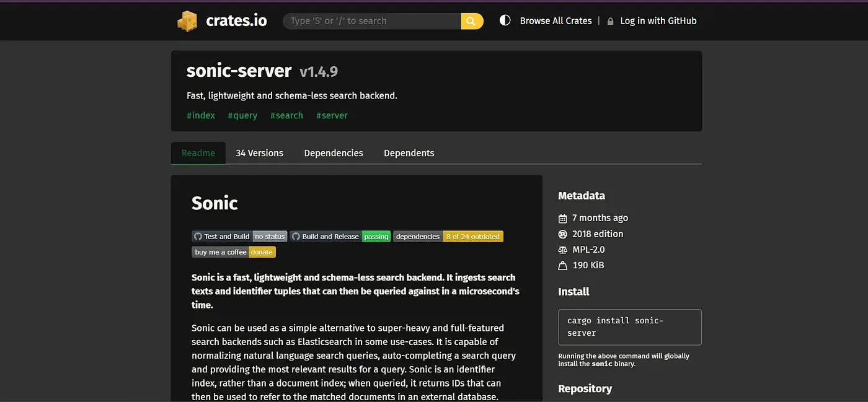Click the 2018 edition text
Image resolution: width=868 pixels, height=402 pixels.
(598, 234)
